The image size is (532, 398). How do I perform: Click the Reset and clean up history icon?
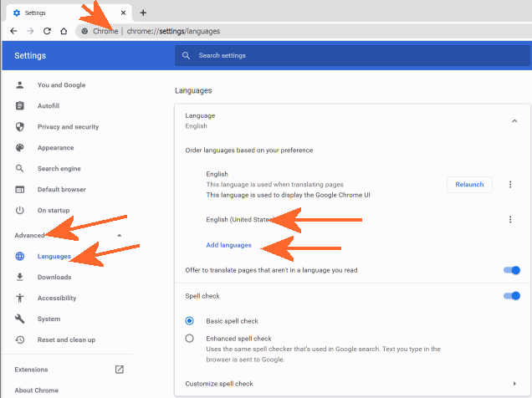point(20,339)
